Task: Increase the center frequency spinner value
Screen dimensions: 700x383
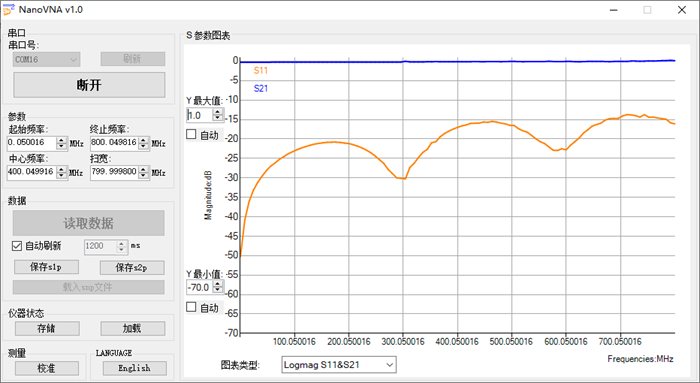Action: pyautogui.click(x=62, y=169)
